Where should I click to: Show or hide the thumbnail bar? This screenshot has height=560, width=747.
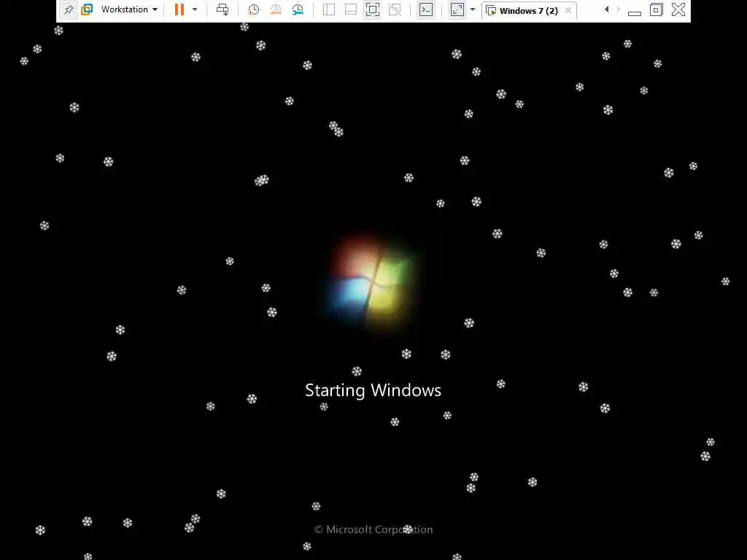[x=351, y=9]
